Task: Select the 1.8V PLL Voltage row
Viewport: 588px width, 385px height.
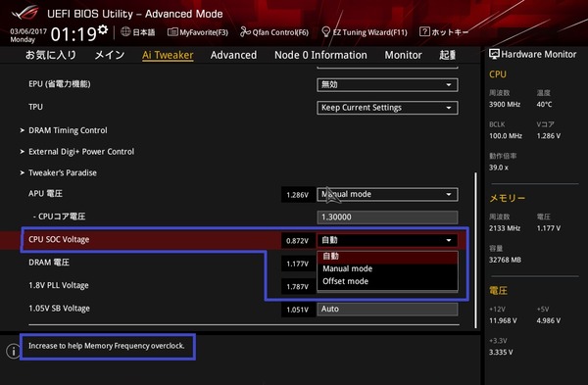Action: (59, 285)
